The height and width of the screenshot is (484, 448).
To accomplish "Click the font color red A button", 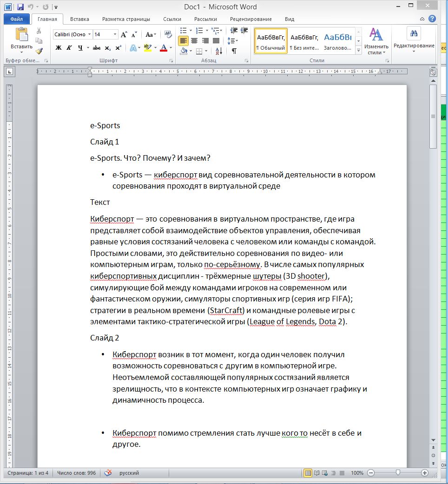I will click(164, 48).
